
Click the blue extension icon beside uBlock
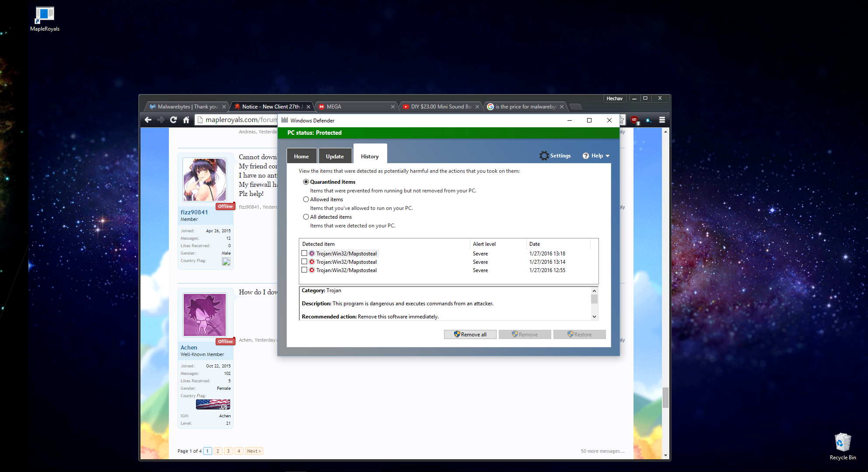point(648,120)
